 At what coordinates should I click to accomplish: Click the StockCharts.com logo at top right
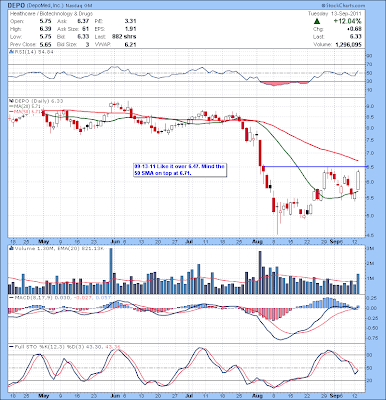click(343, 6)
